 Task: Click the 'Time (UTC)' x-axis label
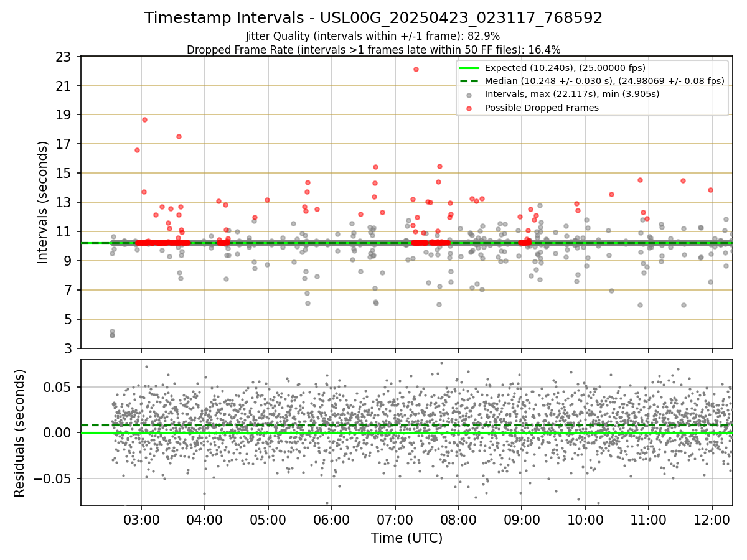(x=406, y=538)
